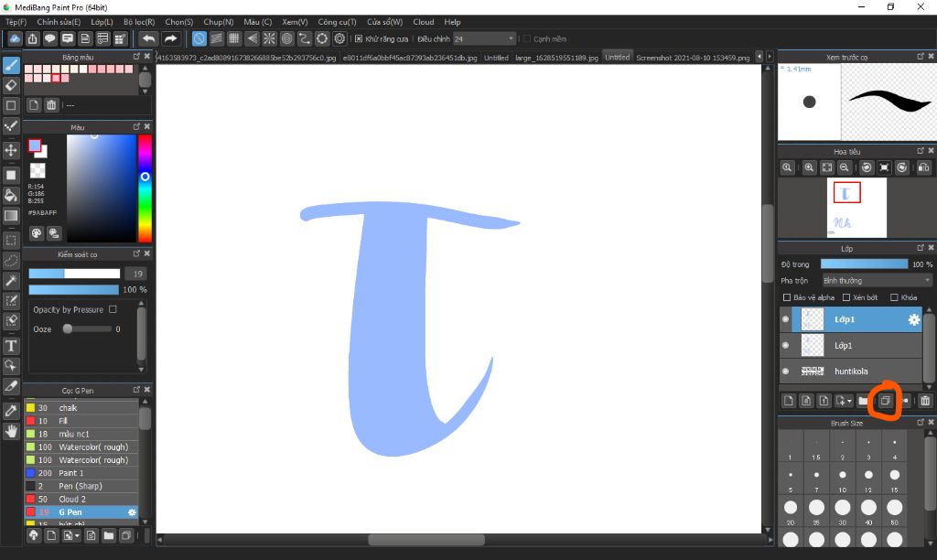Select the Hand tool
The width and height of the screenshot is (937, 560).
(x=11, y=431)
